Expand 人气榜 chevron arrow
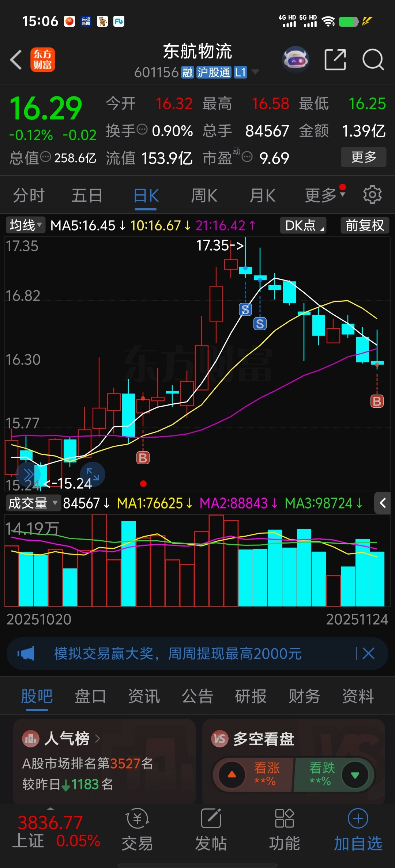The image size is (395, 868). click(97, 739)
